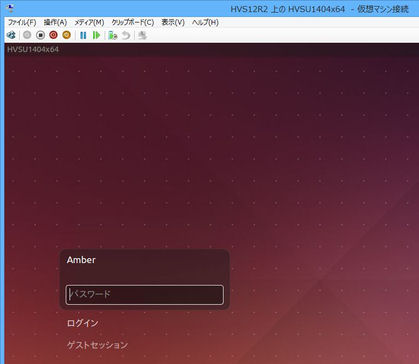Open the 操作(A) menu
The height and width of the screenshot is (364, 419).
tap(55, 22)
